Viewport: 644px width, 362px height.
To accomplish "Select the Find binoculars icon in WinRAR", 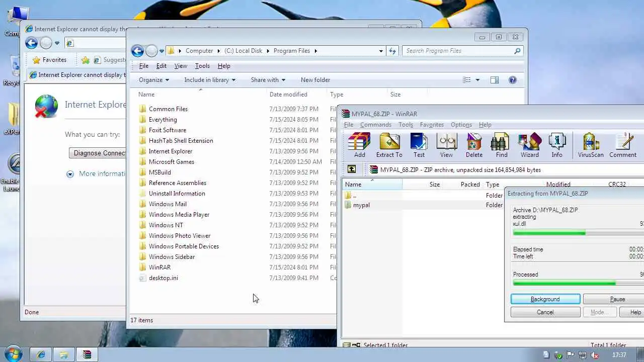I will [502, 145].
